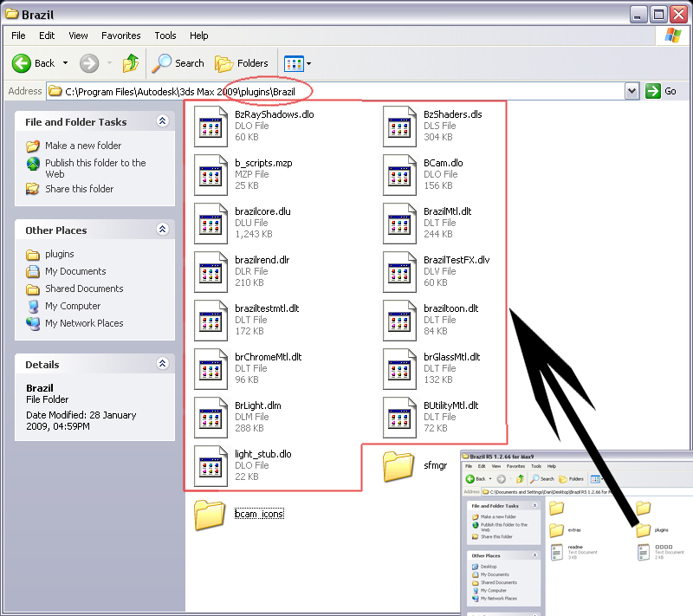Select the BrazilMtl.dlt file icon
The image size is (693, 616).
click(x=399, y=224)
